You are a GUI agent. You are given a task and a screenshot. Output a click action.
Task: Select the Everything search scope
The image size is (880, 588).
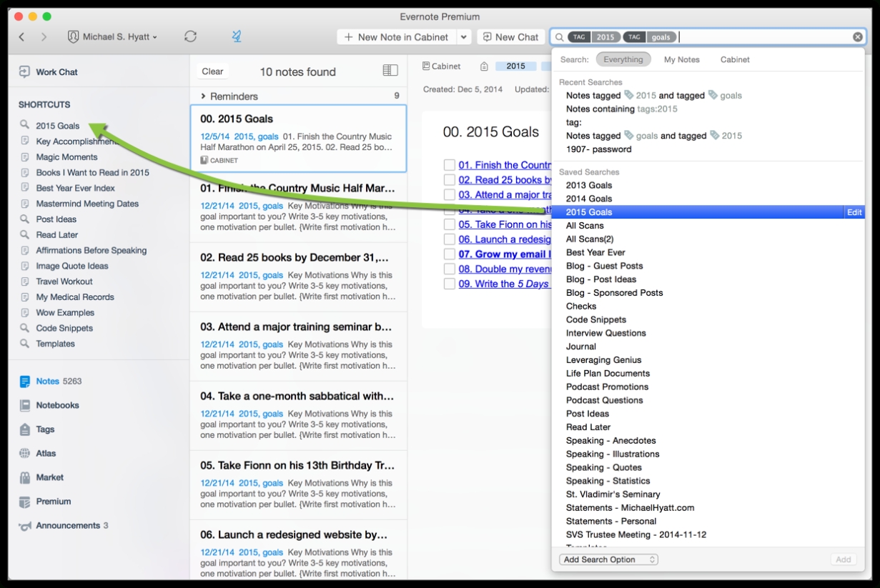coord(623,59)
